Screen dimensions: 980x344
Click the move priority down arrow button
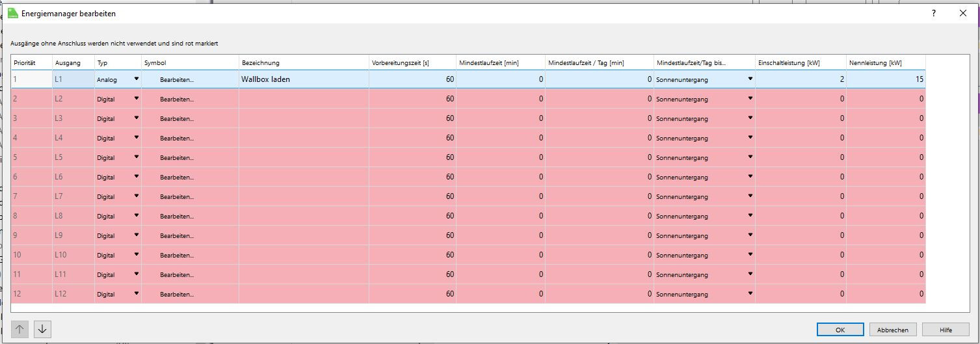point(42,329)
